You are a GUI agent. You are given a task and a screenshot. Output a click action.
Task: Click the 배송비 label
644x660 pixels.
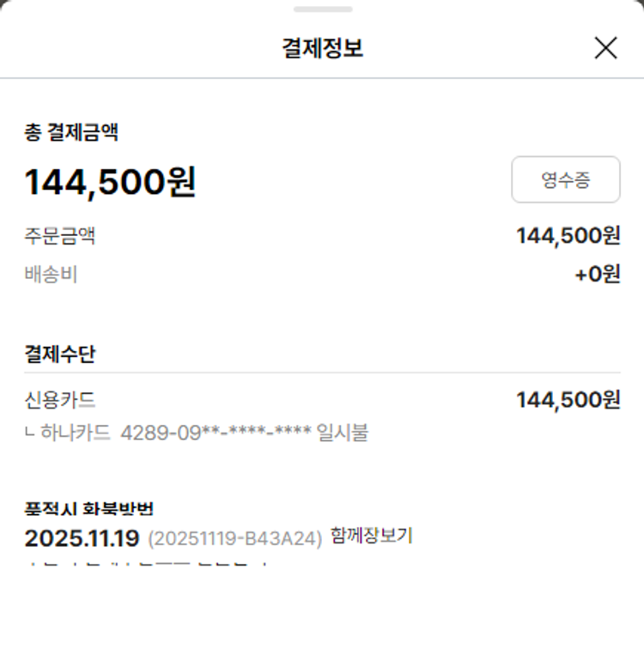[x=51, y=275]
